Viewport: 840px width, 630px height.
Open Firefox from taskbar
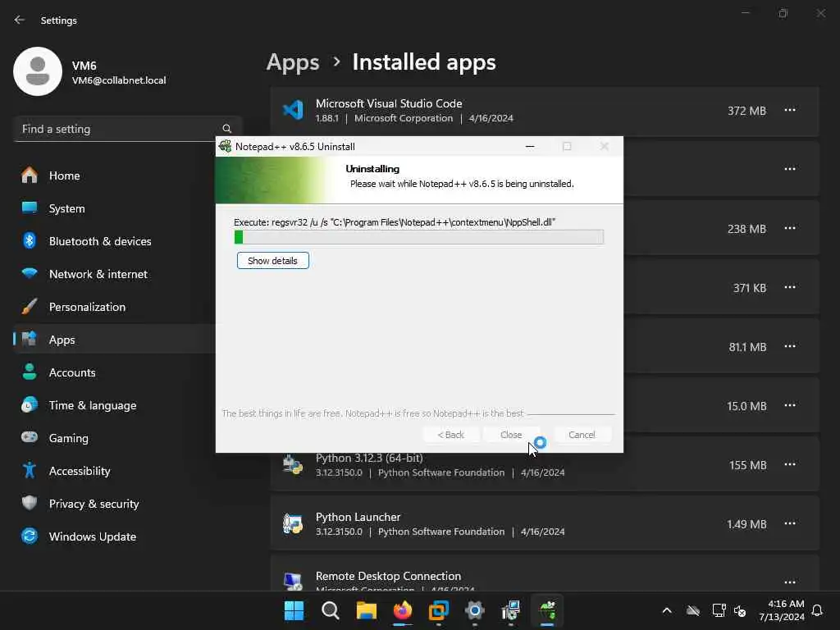tap(403, 610)
